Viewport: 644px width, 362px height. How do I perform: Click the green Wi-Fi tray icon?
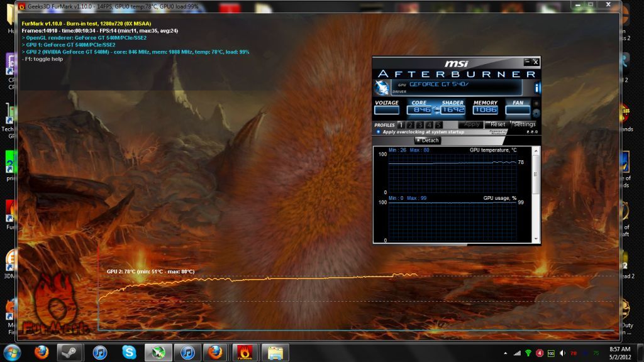tap(528, 353)
